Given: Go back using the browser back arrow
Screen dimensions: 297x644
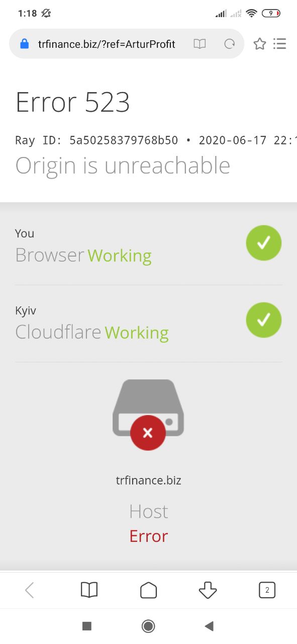Looking at the screenshot, I should point(30,590).
